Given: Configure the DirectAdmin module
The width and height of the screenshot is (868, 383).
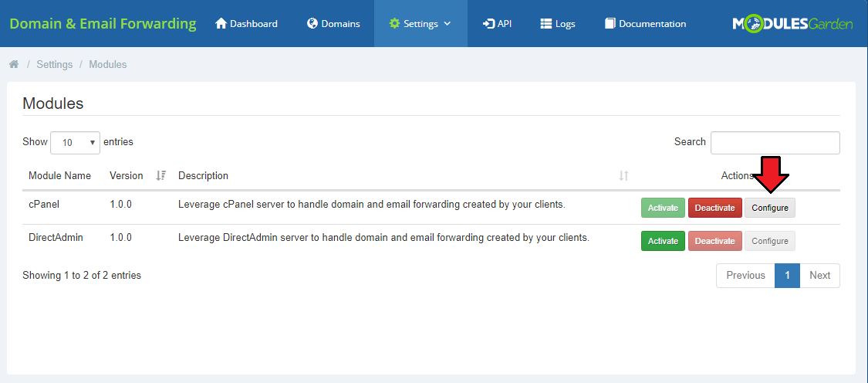Looking at the screenshot, I should 770,241.
